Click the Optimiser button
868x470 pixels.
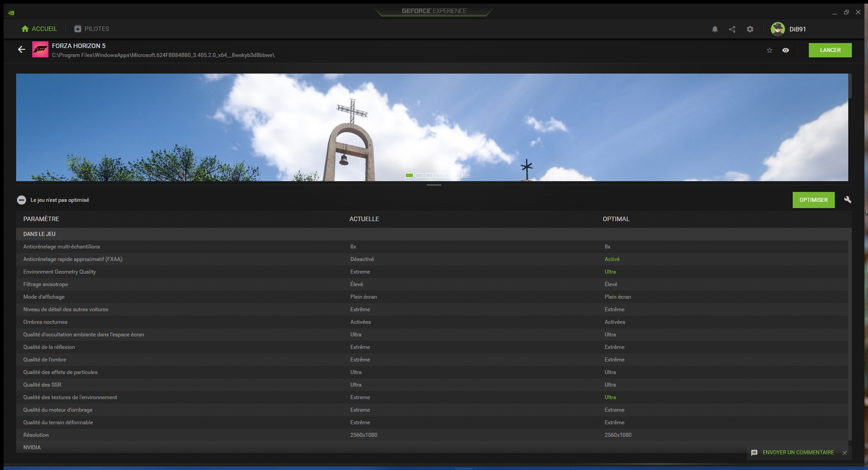coord(813,200)
